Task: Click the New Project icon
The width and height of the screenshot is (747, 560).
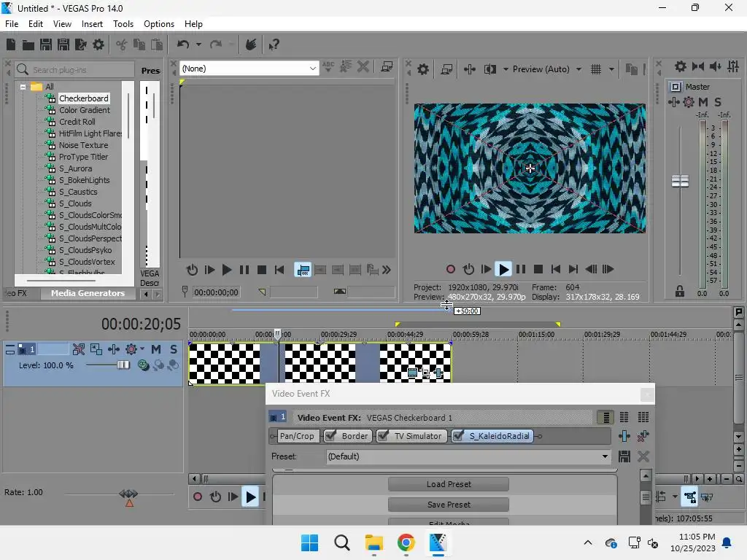Action: point(10,44)
